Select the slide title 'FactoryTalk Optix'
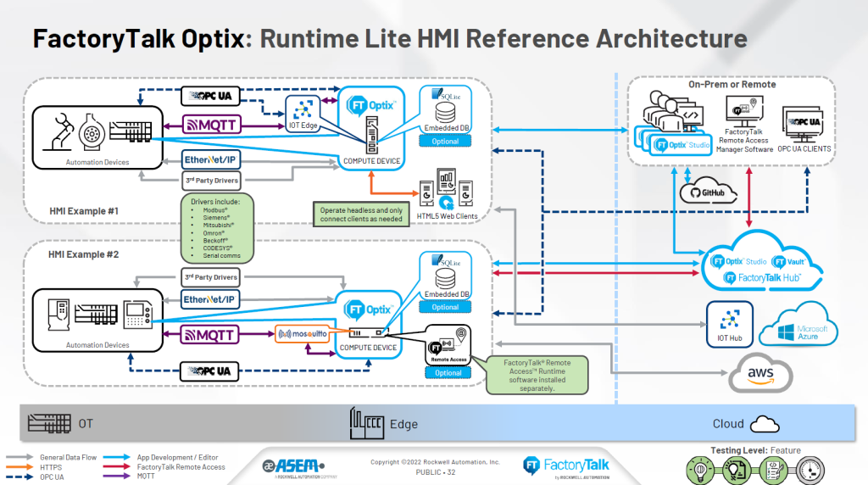This screenshot has height=485, width=868. pos(138,39)
